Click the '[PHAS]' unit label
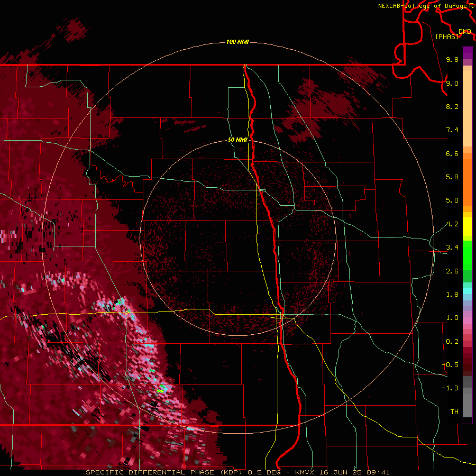The height and width of the screenshot is (476, 476). coord(447,36)
